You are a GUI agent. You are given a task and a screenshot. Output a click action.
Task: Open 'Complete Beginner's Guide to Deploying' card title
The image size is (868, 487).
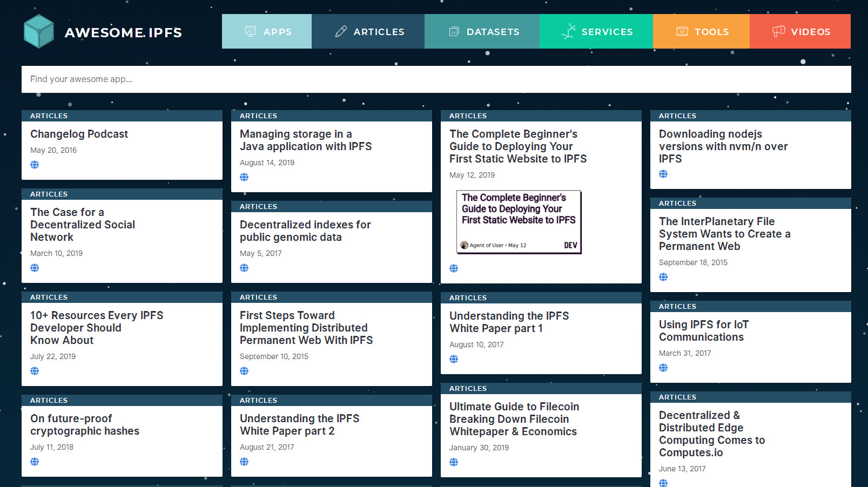[518, 146]
